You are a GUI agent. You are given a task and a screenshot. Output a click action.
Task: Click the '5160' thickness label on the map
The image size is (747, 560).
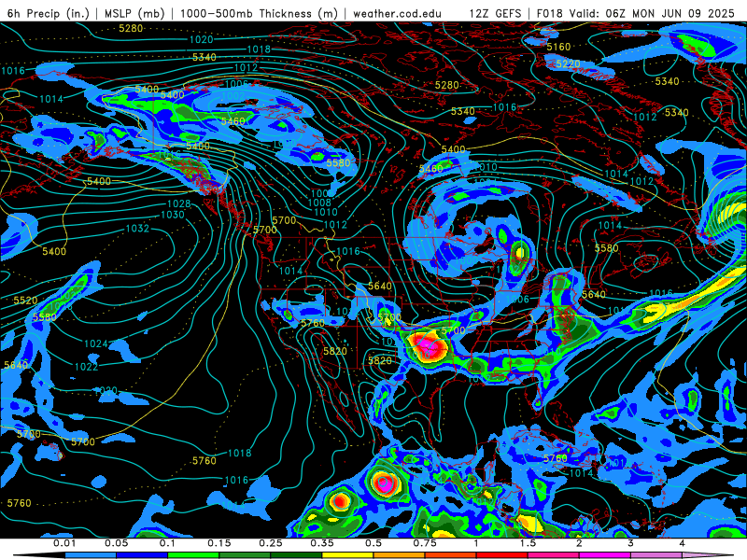(558, 47)
